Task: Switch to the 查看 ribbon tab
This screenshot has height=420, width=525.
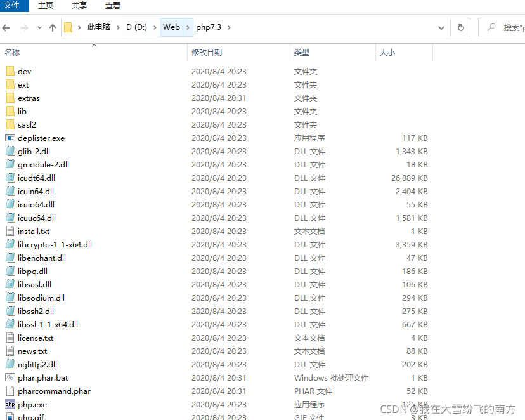Action: tap(112, 6)
